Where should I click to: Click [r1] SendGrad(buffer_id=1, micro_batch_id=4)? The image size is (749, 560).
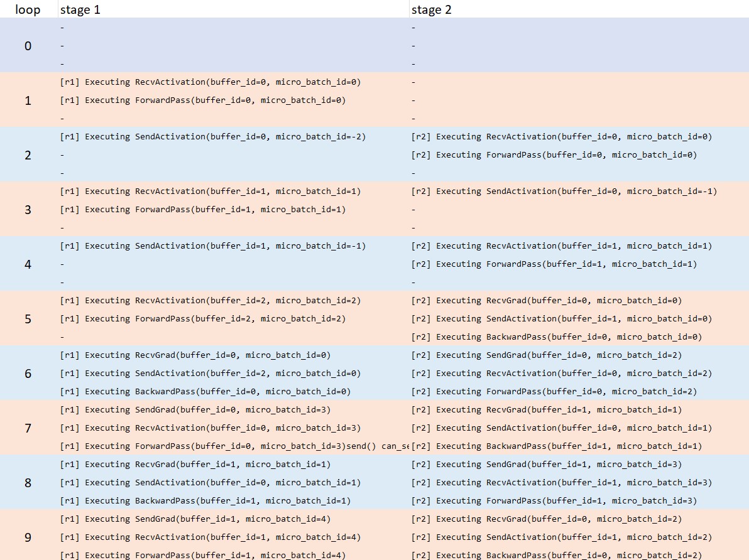click(x=195, y=519)
